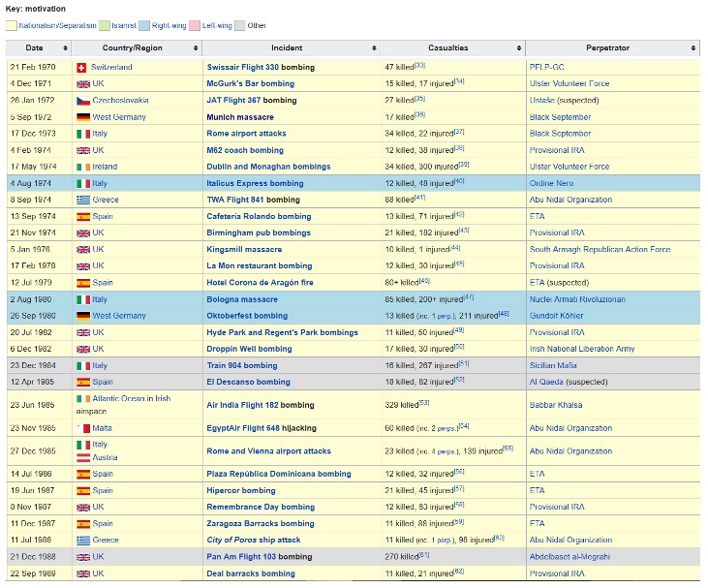Open Pan Am Flight 103 link
Viewport: 708px width, 588px height.
tap(241, 557)
